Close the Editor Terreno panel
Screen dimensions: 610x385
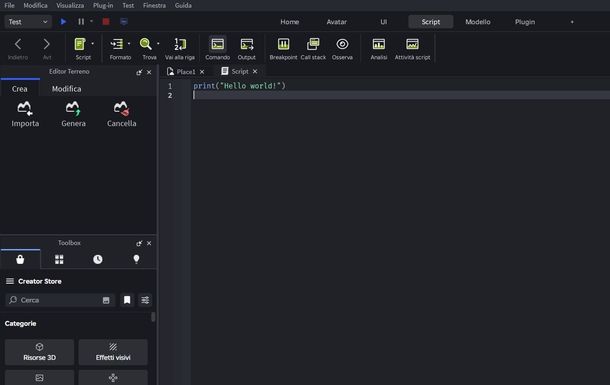pyautogui.click(x=149, y=72)
